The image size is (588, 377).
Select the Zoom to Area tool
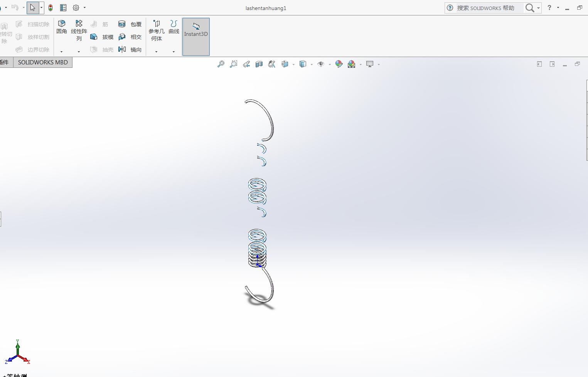[234, 64]
